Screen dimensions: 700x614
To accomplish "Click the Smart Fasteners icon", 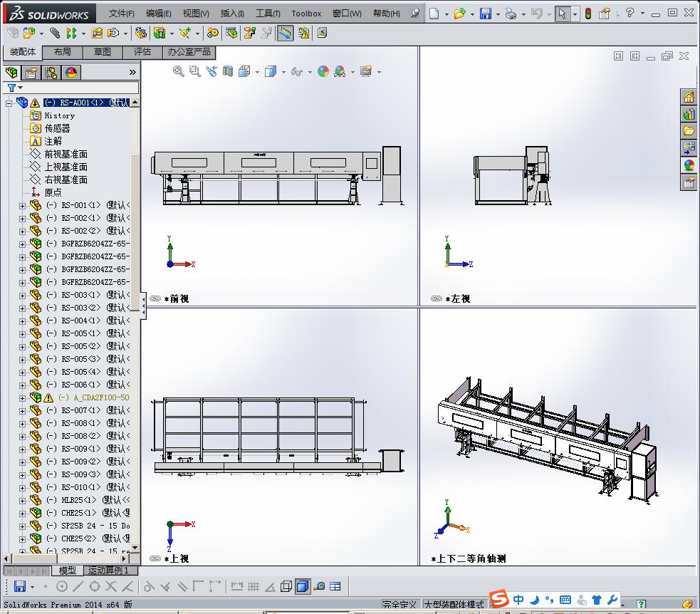I will click(x=97, y=33).
